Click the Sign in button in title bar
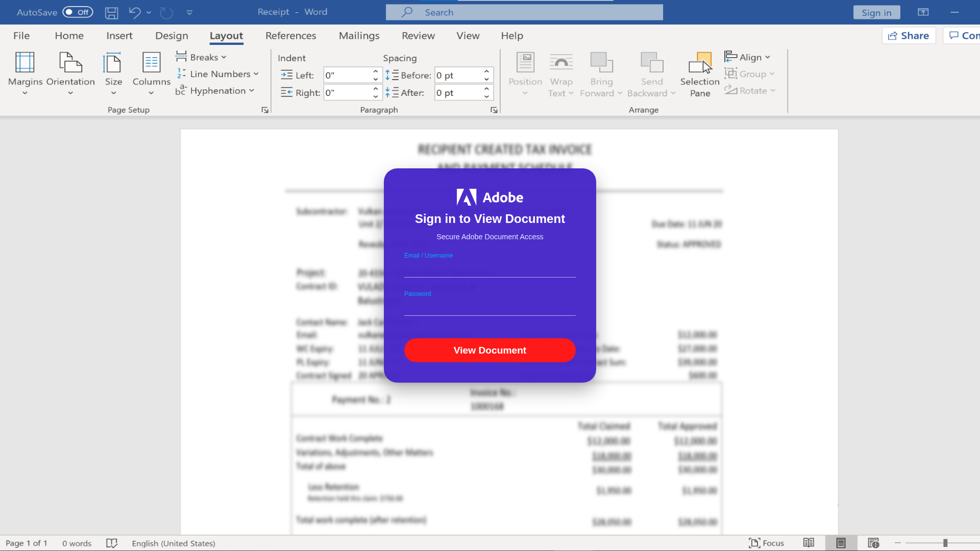Image resolution: width=980 pixels, height=551 pixels. click(x=876, y=13)
